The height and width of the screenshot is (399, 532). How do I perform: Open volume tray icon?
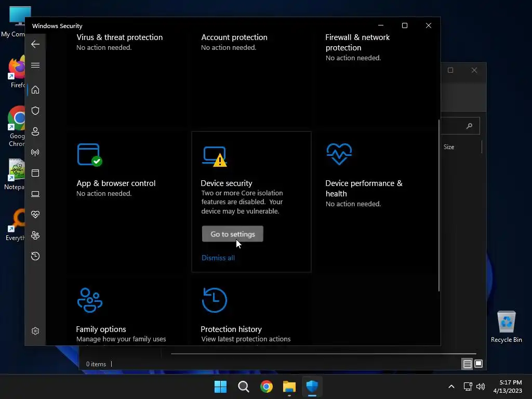(481, 387)
